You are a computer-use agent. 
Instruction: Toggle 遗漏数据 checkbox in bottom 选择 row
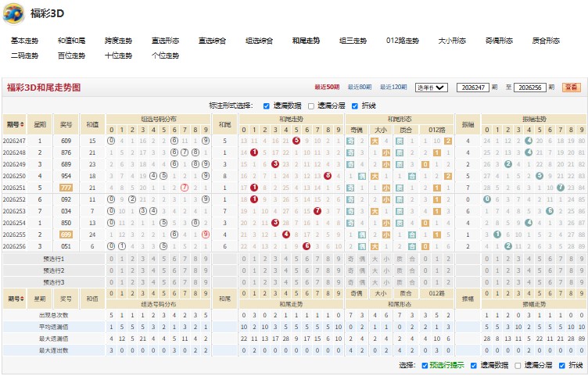[474, 366]
